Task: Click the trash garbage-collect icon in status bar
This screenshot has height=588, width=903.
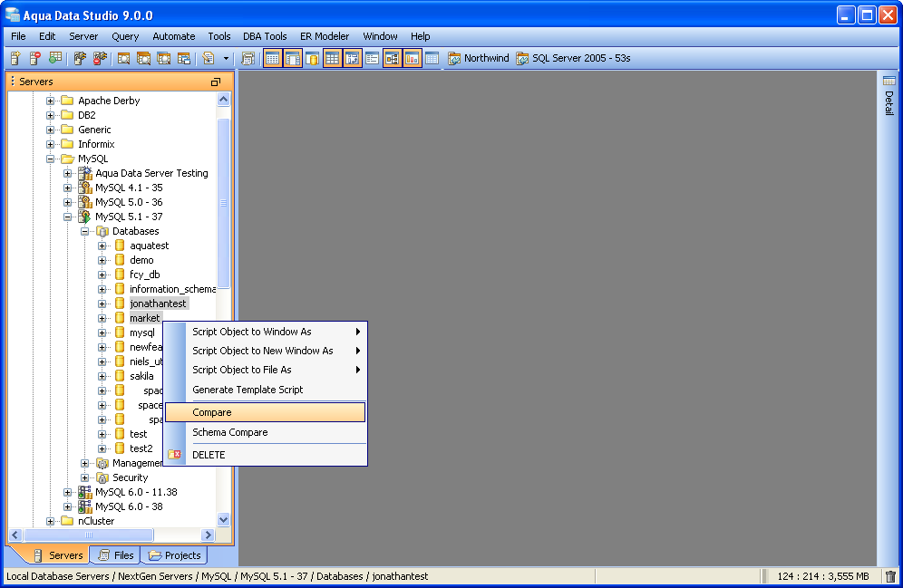Action: click(x=890, y=576)
